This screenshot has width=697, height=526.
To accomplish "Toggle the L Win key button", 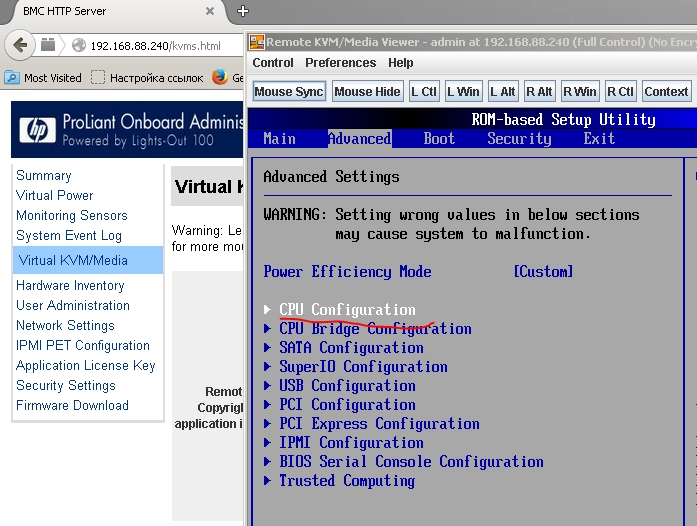I will point(463,92).
